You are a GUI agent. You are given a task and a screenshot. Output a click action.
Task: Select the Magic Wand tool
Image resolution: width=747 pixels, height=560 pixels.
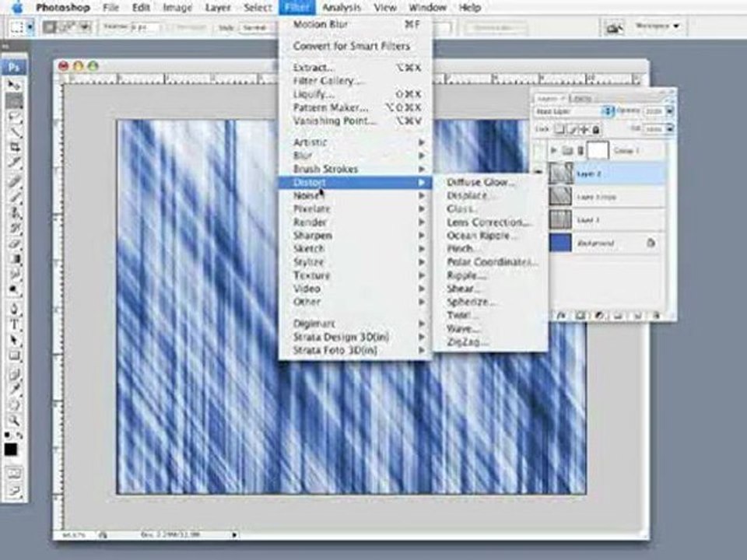coord(14,131)
